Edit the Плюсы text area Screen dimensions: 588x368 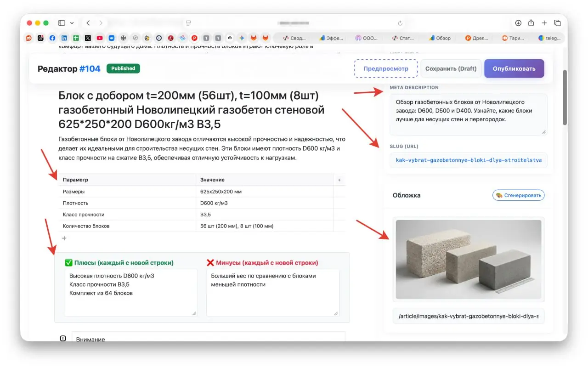click(x=131, y=293)
